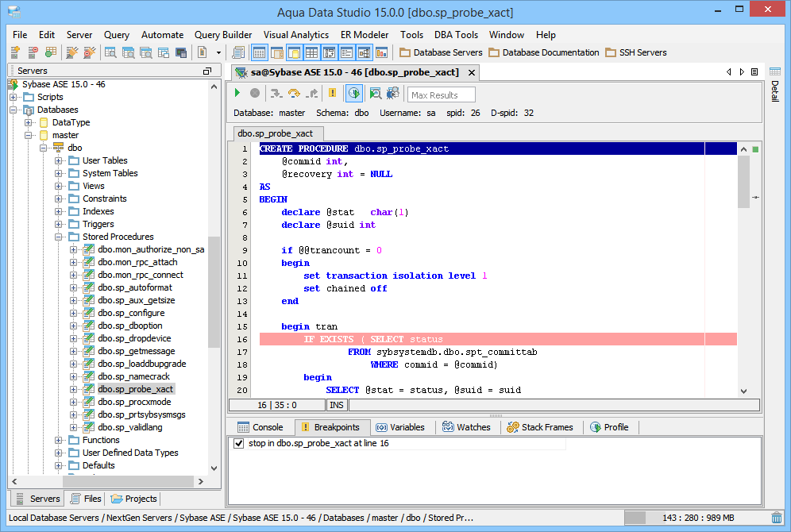Open the SSH Servers bookmark

pos(636,52)
